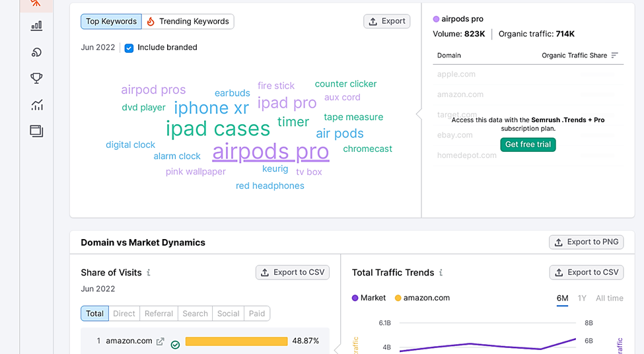Export Total Traffic Trends to CSV
The image size is (644, 354).
coord(587,273)
